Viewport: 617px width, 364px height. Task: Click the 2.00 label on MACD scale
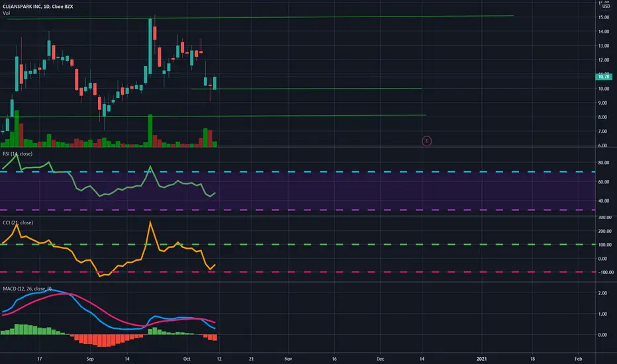point(602,293)
